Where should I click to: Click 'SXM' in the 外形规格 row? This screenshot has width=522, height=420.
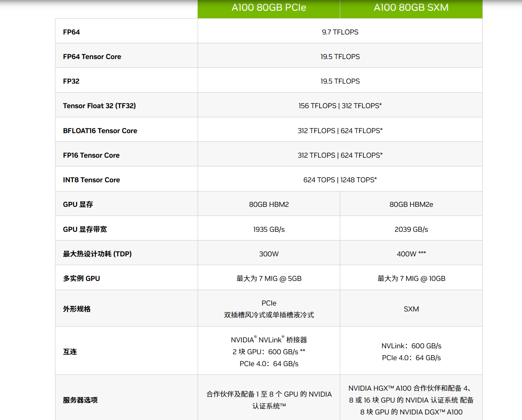(x=411, y=309)
